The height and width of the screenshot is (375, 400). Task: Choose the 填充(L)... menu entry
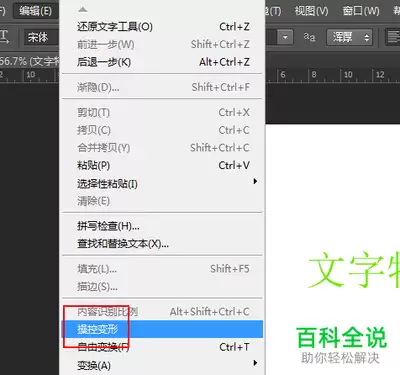pyautogui.click(x=163, y=269)
